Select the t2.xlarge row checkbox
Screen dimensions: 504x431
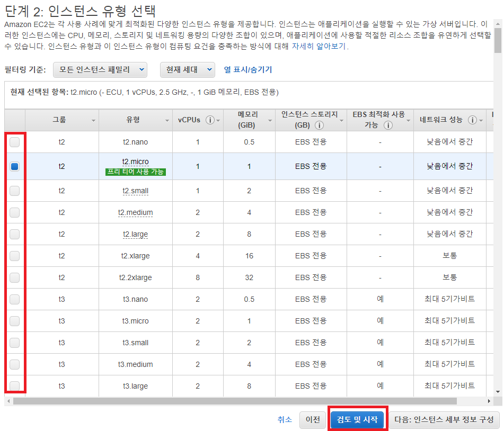pyautogui.click(x=14, y=256)
